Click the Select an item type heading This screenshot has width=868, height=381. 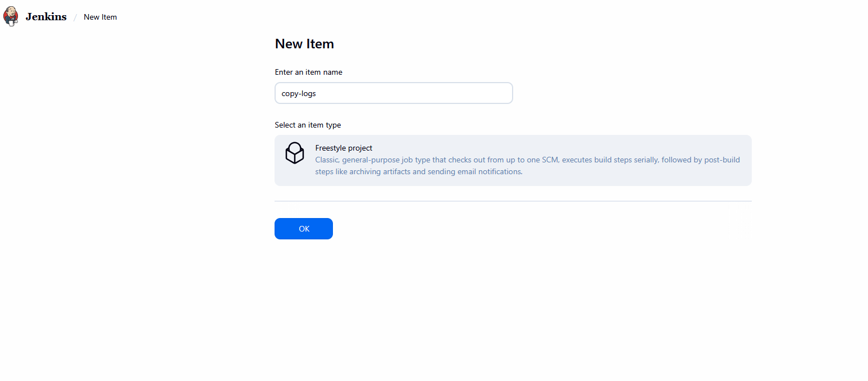pos(308,125)
